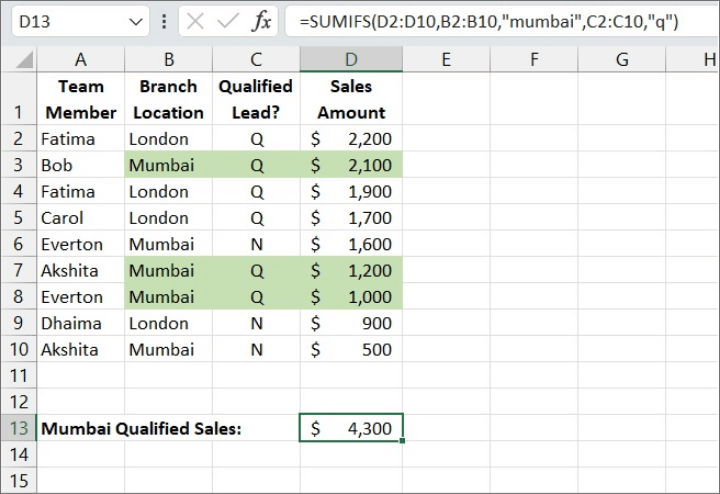Click the Cancel X icon in formula bar

tap(195, 21)
